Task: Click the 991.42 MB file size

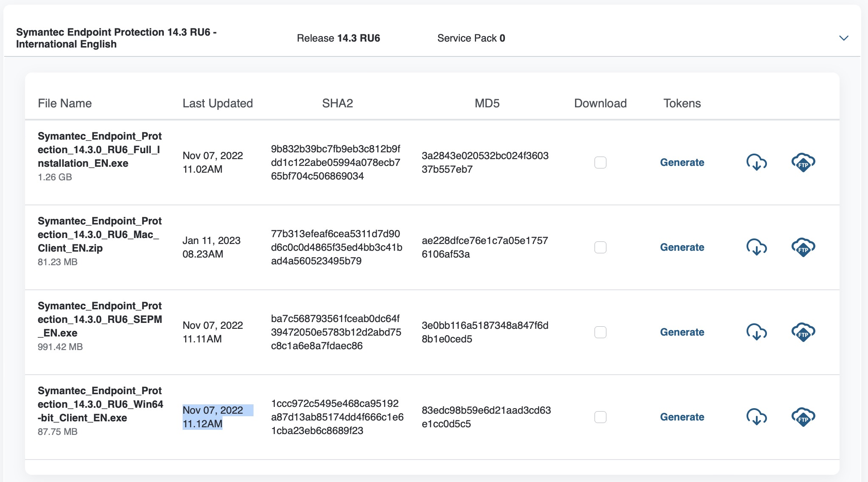Action: (x=60, y=347)
